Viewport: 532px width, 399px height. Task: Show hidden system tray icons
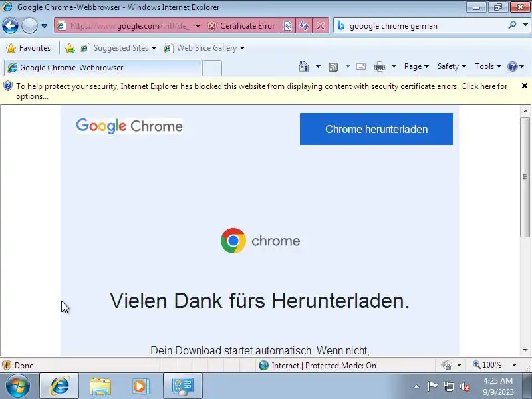[x=417, y=386]
